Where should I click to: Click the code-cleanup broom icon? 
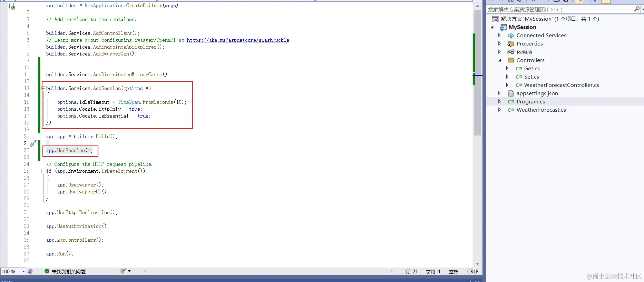123,271
